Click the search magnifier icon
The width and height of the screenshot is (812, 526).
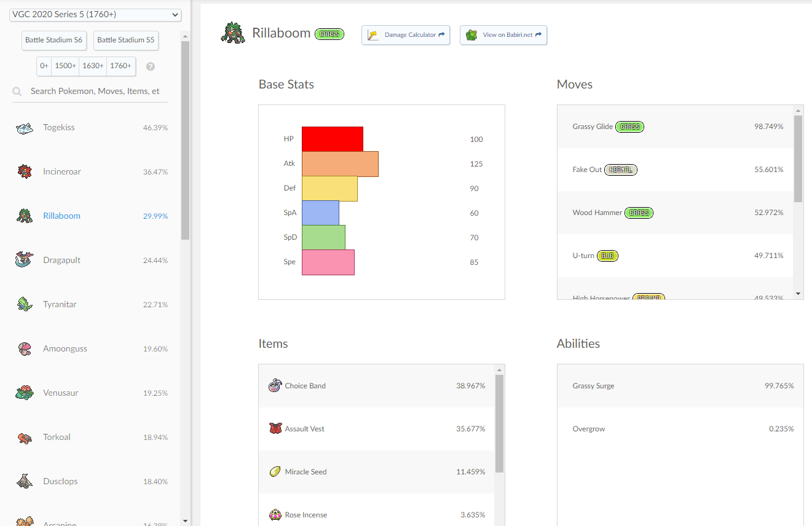pyautogui.click(x=17, y=92)
